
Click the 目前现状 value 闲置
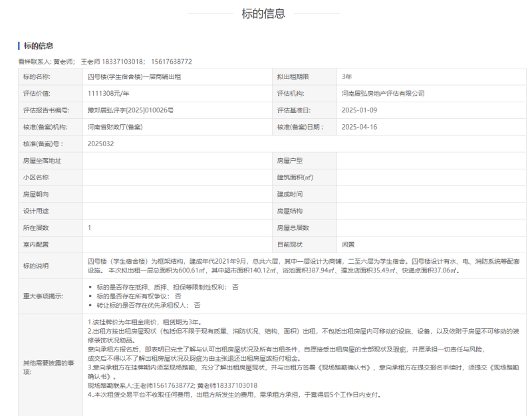[348, 245]
